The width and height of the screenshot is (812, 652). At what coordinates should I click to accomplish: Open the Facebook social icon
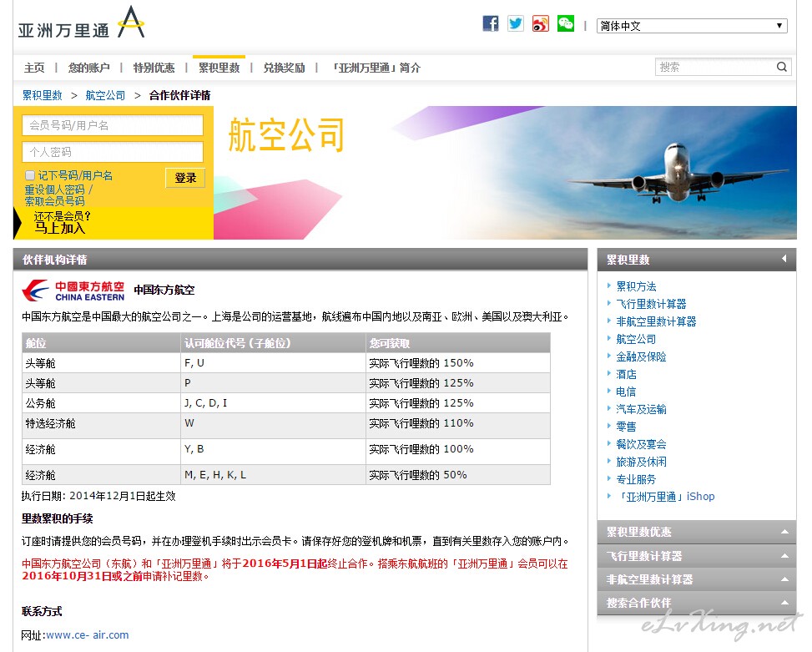[x=491, y=24]
